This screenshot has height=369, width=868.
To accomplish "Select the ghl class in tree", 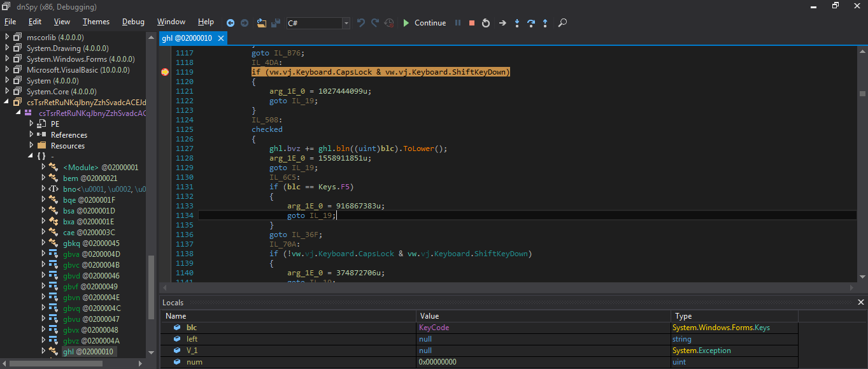I will [x=88, y=352].
